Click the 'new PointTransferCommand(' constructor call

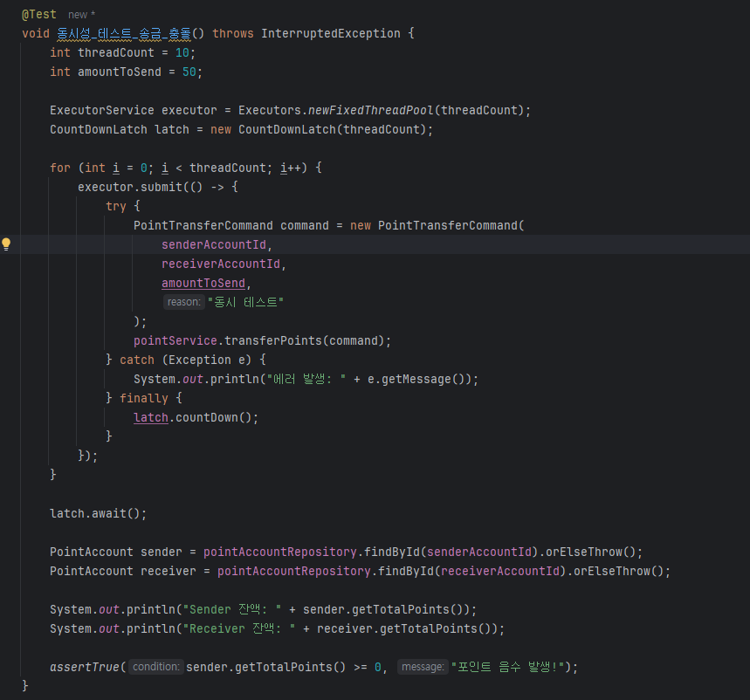437,225
